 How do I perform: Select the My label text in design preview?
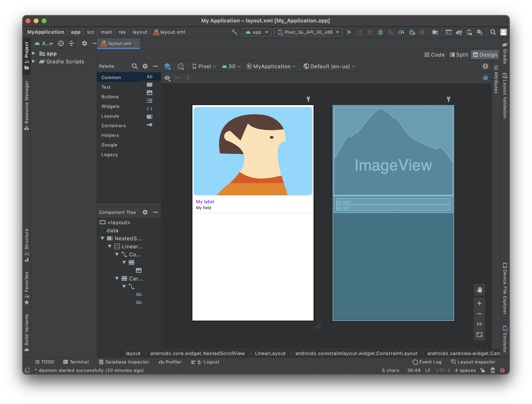[205, 201]
